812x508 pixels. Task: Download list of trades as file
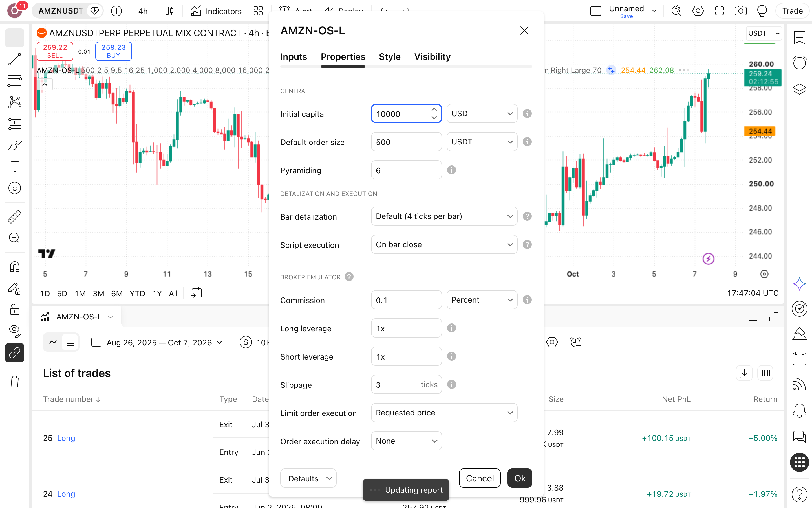[x=744, y=373]
